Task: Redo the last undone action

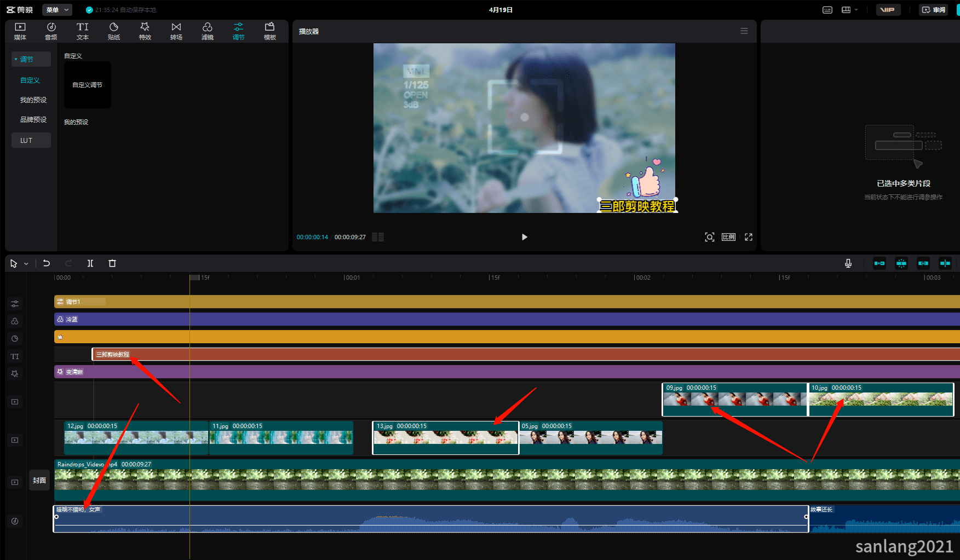Action: click(x=68, y=263)
